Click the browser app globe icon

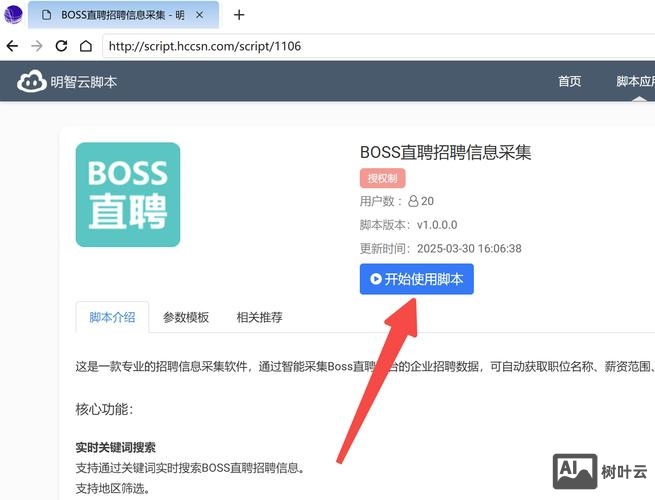click(13, 14)
